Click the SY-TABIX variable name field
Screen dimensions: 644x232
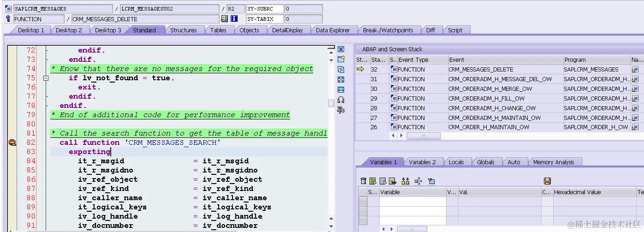tap(264, 19)
